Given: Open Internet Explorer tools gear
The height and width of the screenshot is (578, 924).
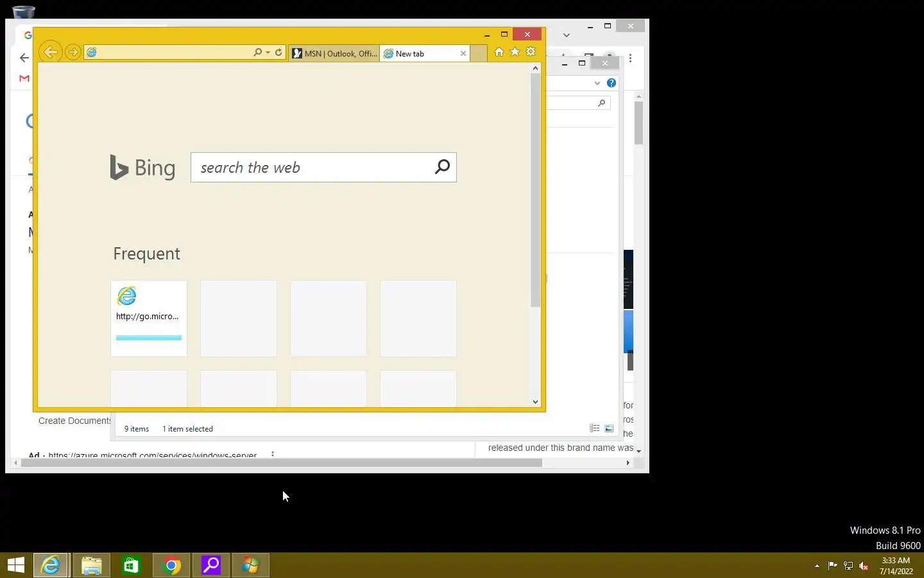Looking at the screenshot, I should point(531,52).
